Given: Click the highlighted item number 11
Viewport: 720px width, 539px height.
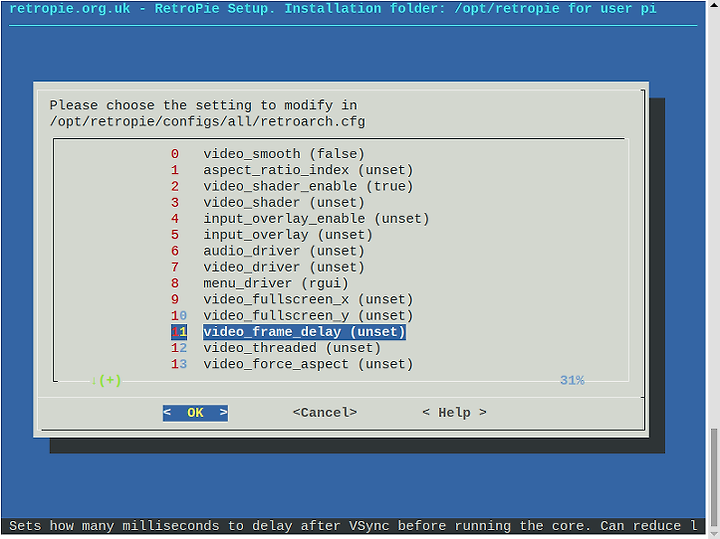Looking at the screenshot, I should [x=179, y=331].
